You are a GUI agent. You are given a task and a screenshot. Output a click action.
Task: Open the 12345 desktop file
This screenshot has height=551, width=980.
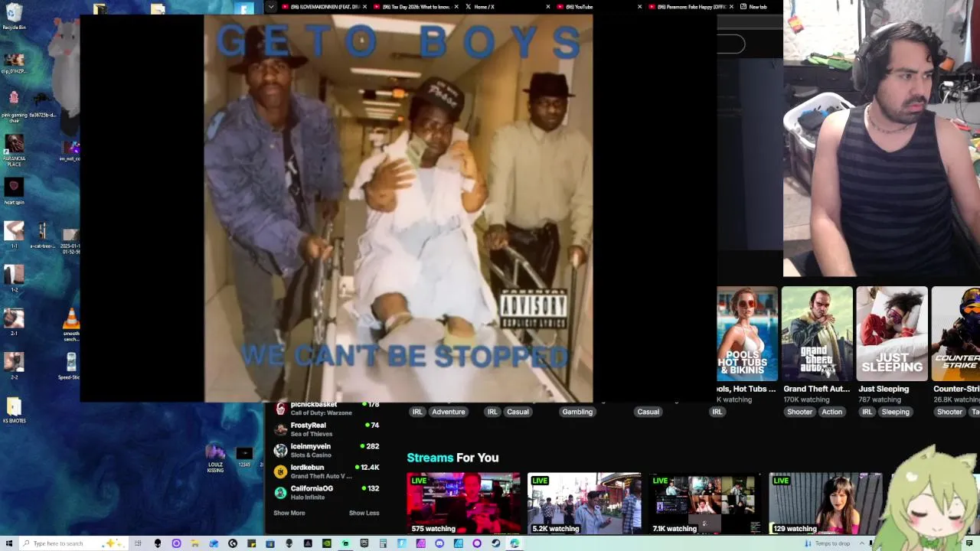click(x=244, y=456)
